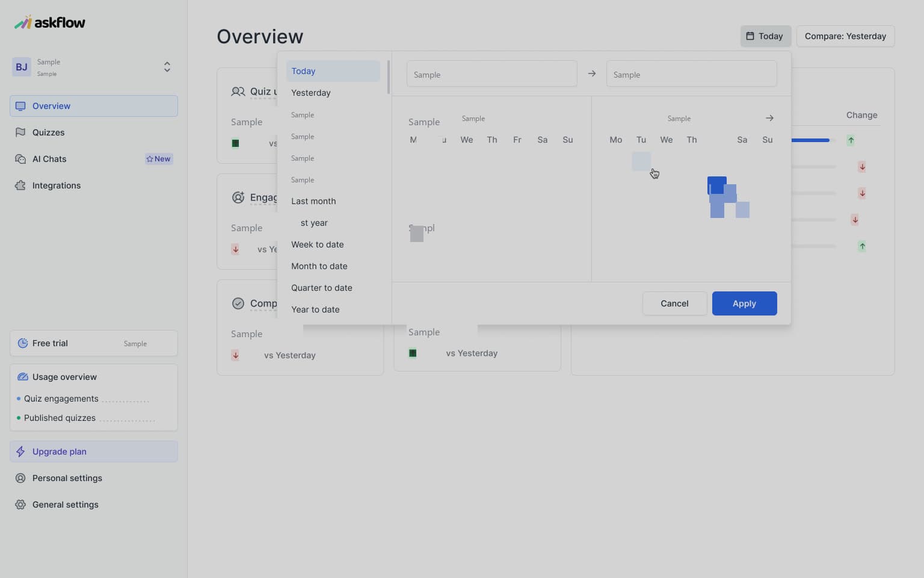Open AI Chats section
Screen dimensions: 924x578
click(x=94, y=159)
